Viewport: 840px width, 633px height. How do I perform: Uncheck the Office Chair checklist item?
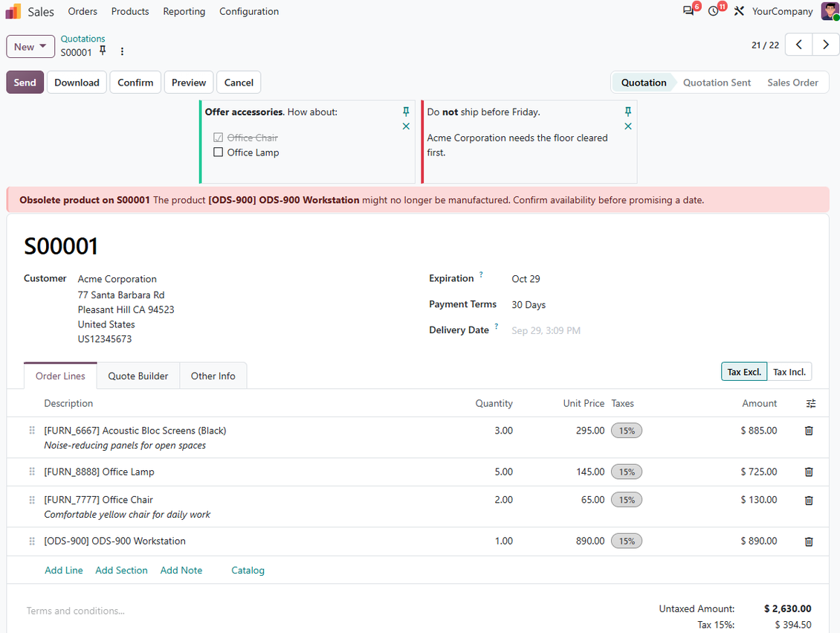218,138
